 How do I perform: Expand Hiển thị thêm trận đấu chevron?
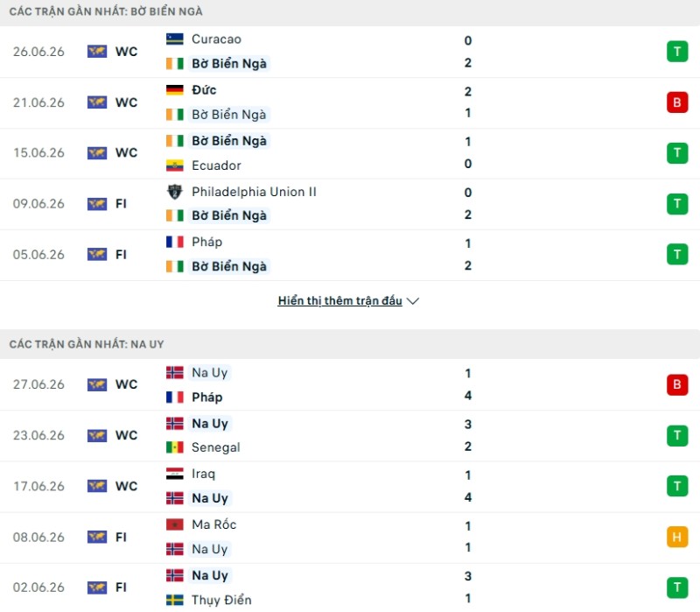(413, 301)
